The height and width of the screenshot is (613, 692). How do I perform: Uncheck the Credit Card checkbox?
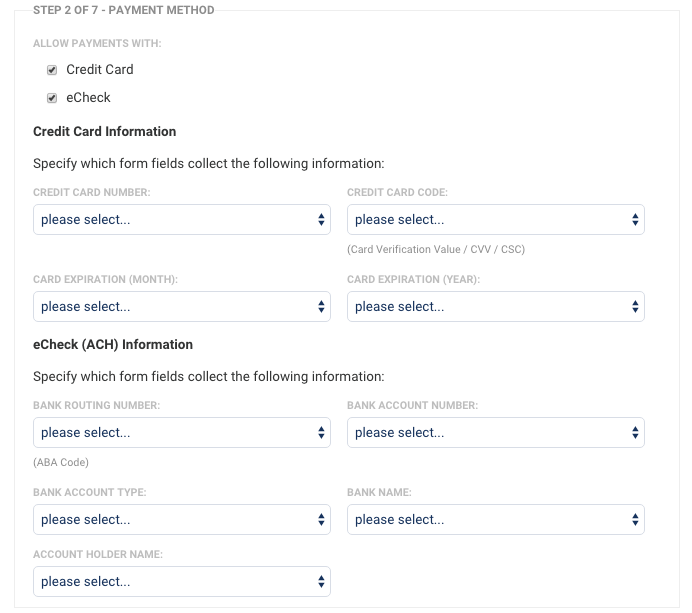[52, 70]
